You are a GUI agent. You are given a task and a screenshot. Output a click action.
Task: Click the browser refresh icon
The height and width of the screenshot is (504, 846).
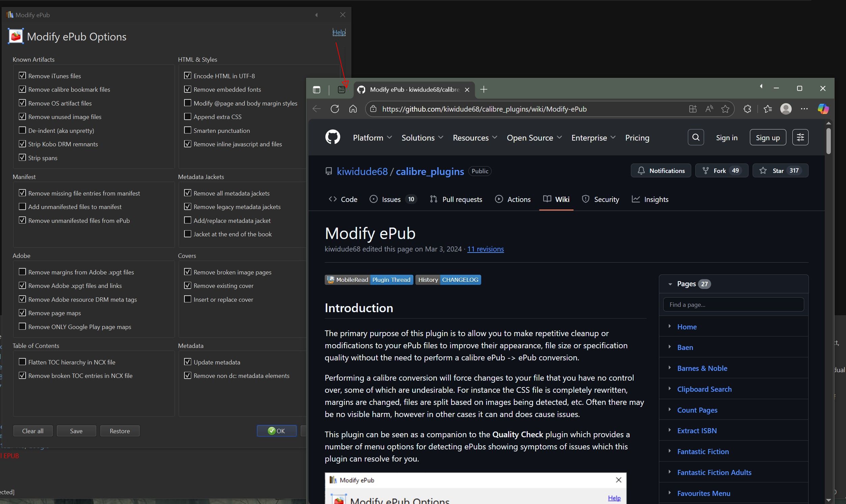(335, 109)
